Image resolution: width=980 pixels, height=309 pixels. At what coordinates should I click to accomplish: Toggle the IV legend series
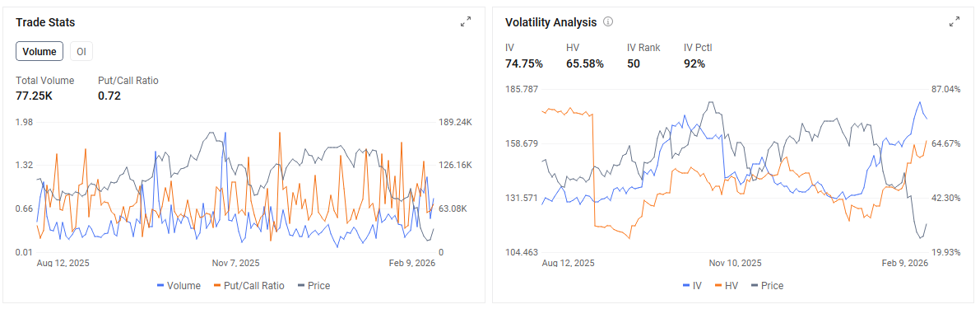coord(692,286)
